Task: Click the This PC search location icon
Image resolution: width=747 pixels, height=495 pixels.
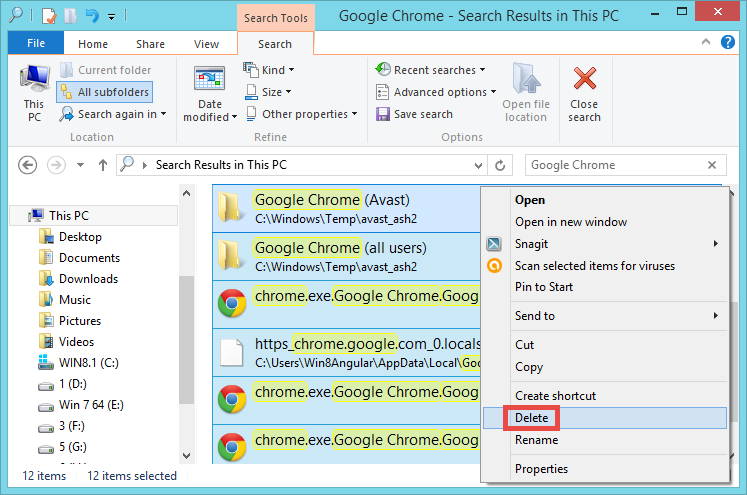Action: (x=34, y=93)
